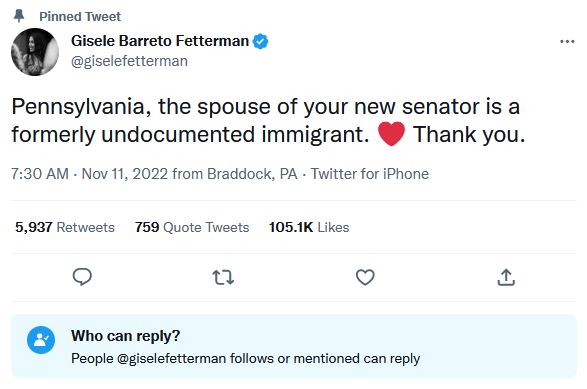The image size is (587, 389).
Task: Click the Pinned Tweet label
Action: [80, 16]
